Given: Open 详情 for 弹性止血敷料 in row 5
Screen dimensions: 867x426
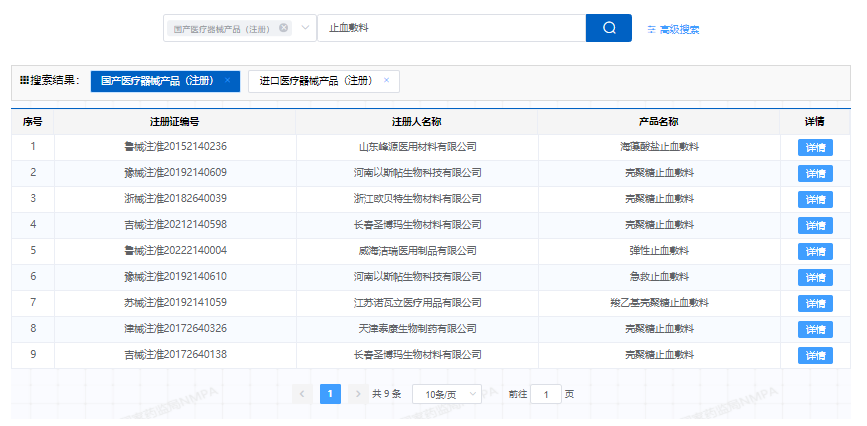Looking at the screenshot, I should tap(815, 252).
